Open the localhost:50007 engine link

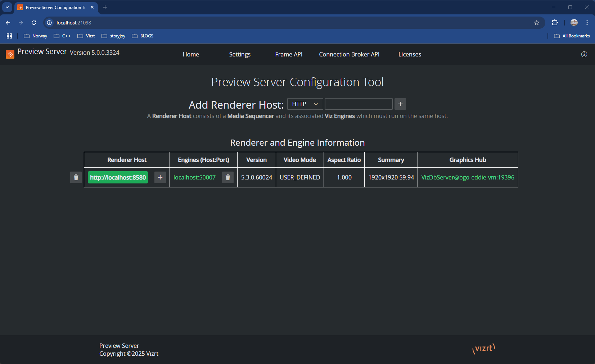click(x=194, y=177)
